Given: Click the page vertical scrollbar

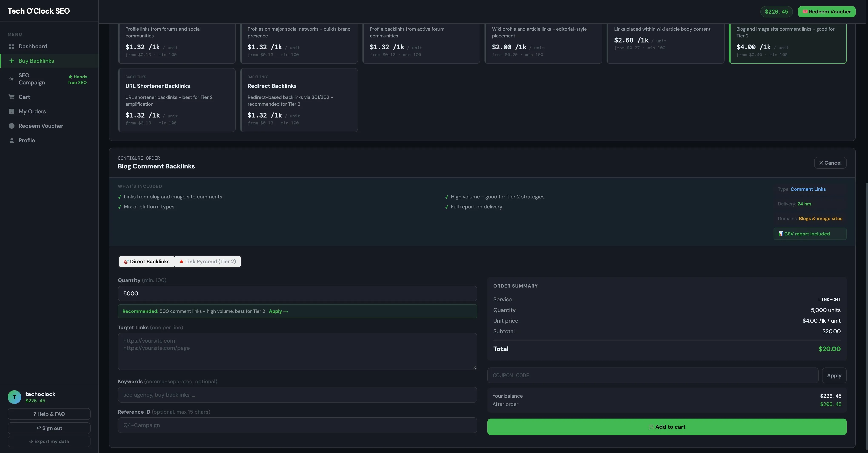Looking at the screenshot, I should [866, 317].
